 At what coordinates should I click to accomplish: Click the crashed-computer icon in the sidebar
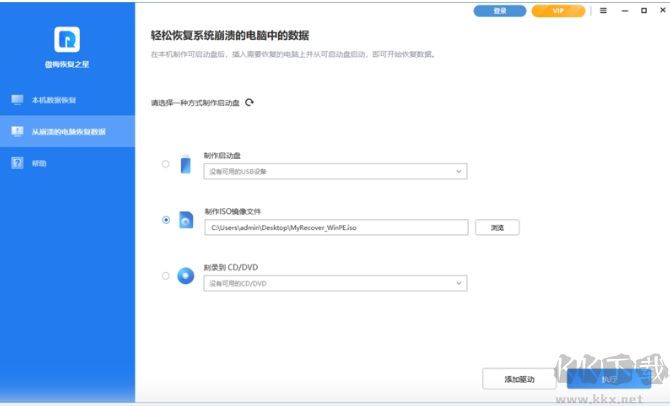point(18,132)
